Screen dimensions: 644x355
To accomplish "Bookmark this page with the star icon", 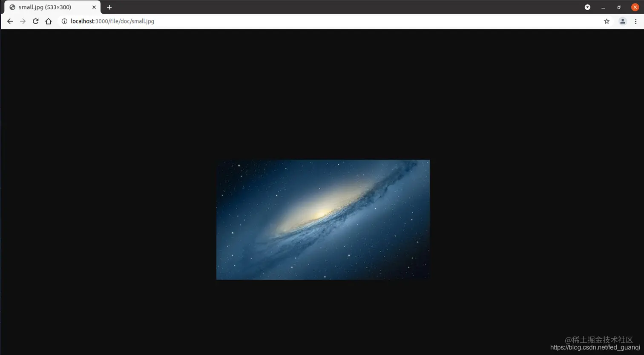I will [x=607, y=21].
